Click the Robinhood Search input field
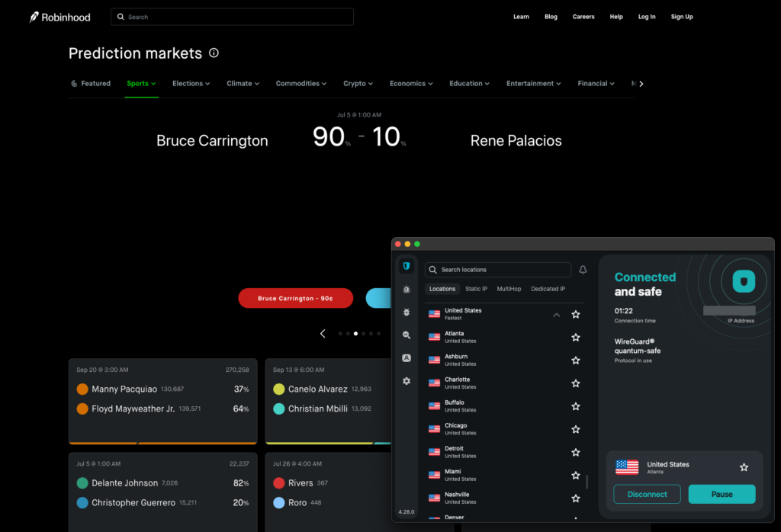This screenshot has width=781, height=532. (x=232, y=17)
